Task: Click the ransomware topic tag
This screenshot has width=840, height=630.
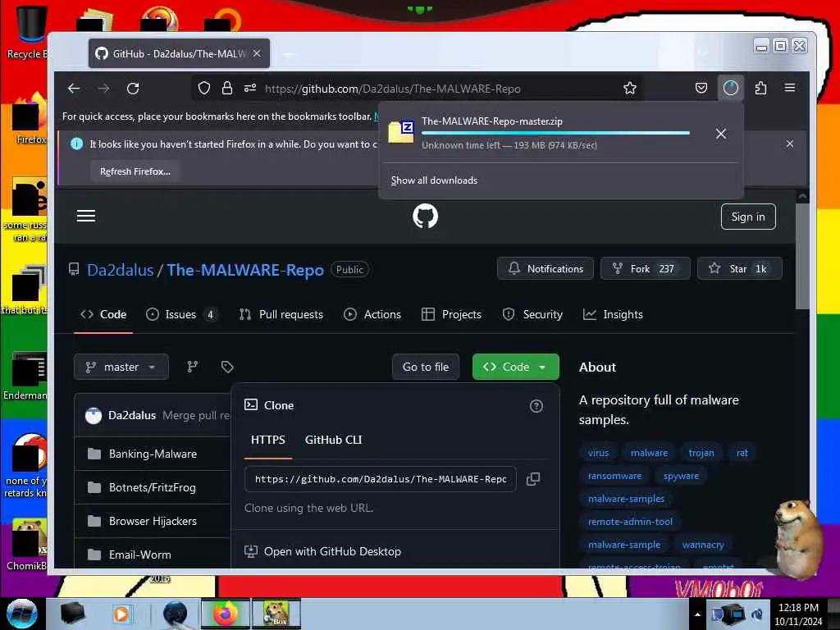Action: click(x=614, y=476)
